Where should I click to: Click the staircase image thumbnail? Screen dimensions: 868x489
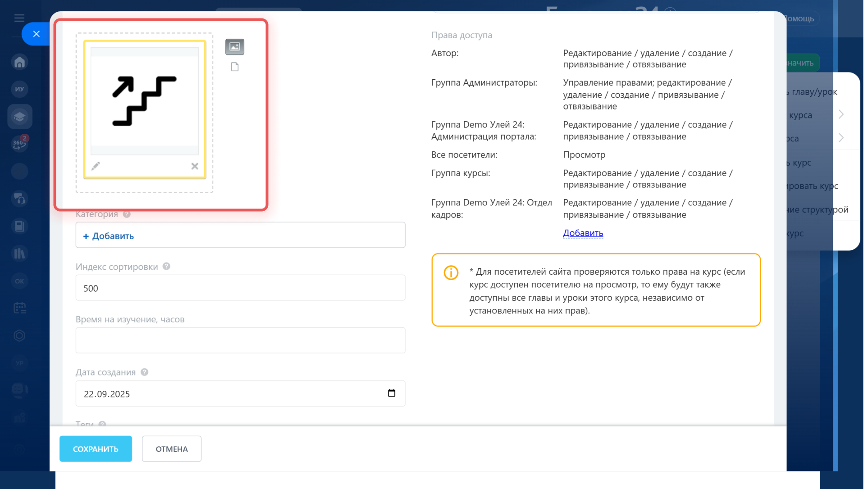145,101
